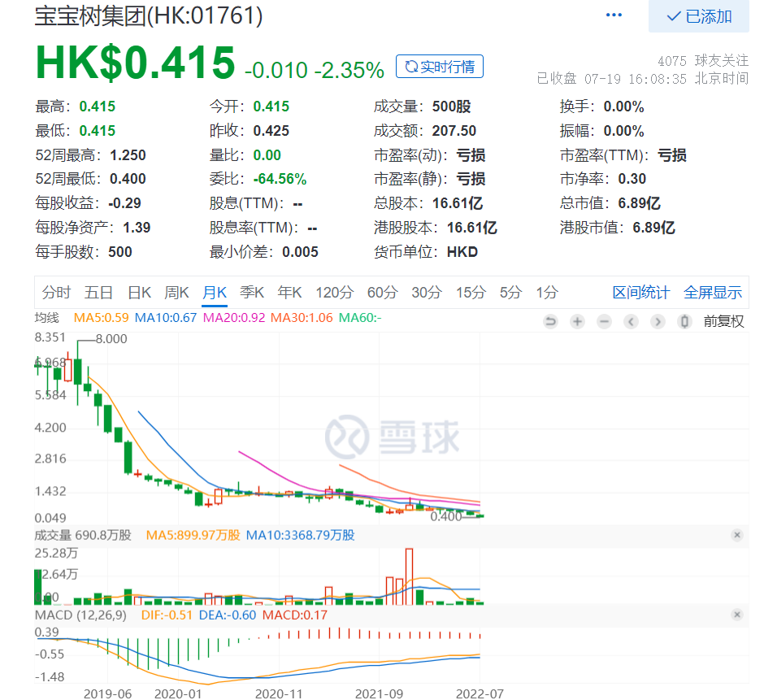Viewport: 764px width, 700px height.
Task: Zoom out the chart with minus icon
Action: coord(604,321)
